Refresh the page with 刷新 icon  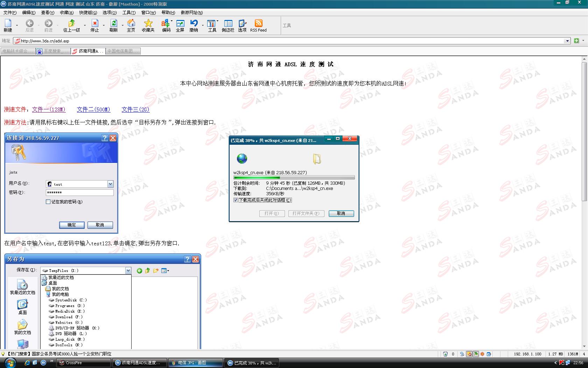(114, 23)
